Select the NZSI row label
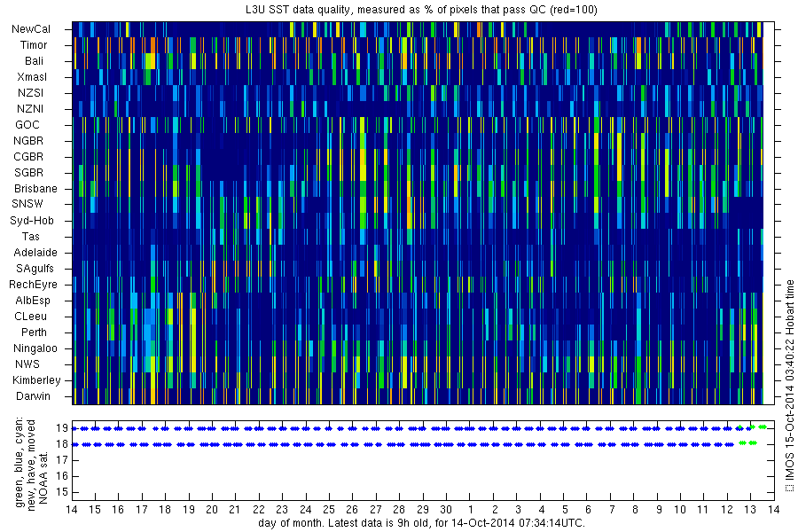Screen dimensions: 798x532 30,93
